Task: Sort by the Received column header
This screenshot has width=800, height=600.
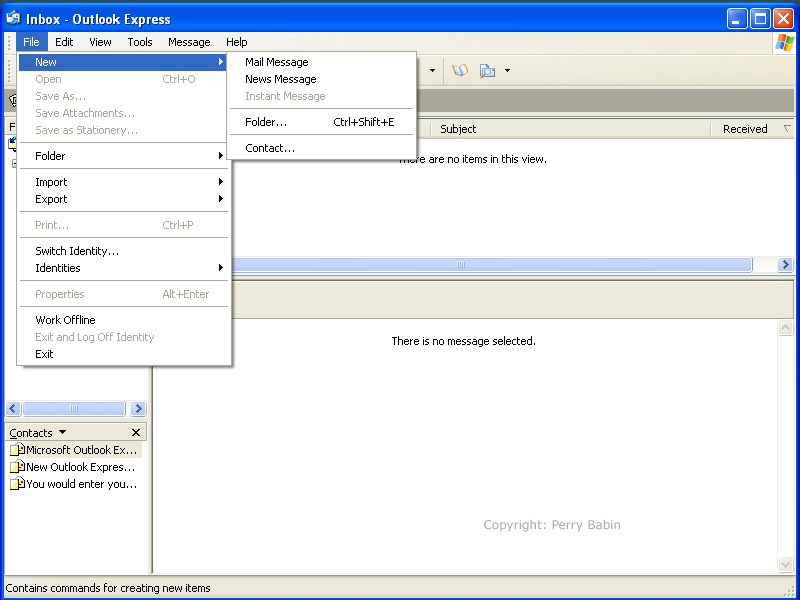Action: (745, 129)
